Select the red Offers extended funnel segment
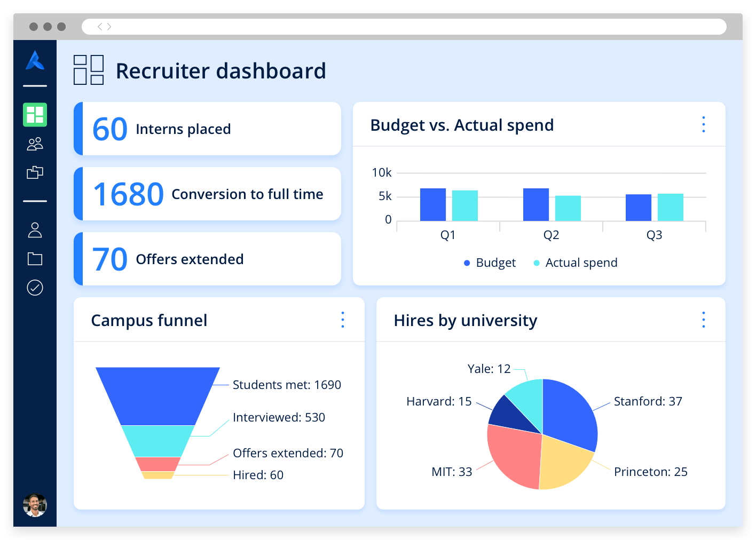The height and width of the screenshot is (540, 756). pyautogui.click(x=157, y=464)
